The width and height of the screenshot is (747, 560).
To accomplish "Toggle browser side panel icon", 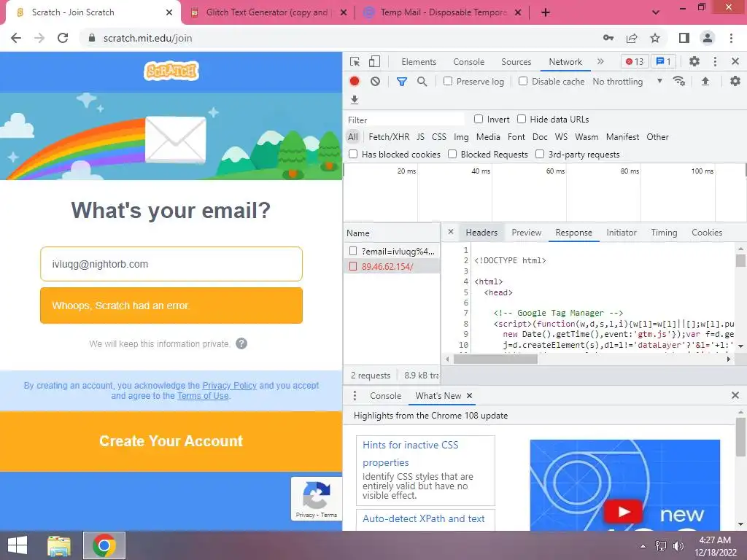I will (x=684, y=38).
